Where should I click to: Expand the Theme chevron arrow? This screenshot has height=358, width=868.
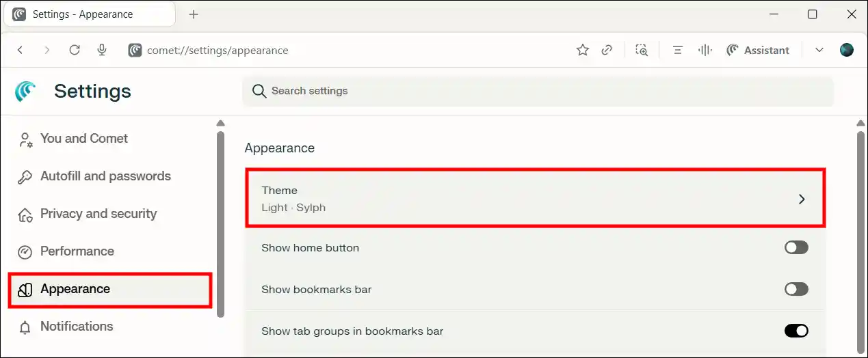(802, 199)
